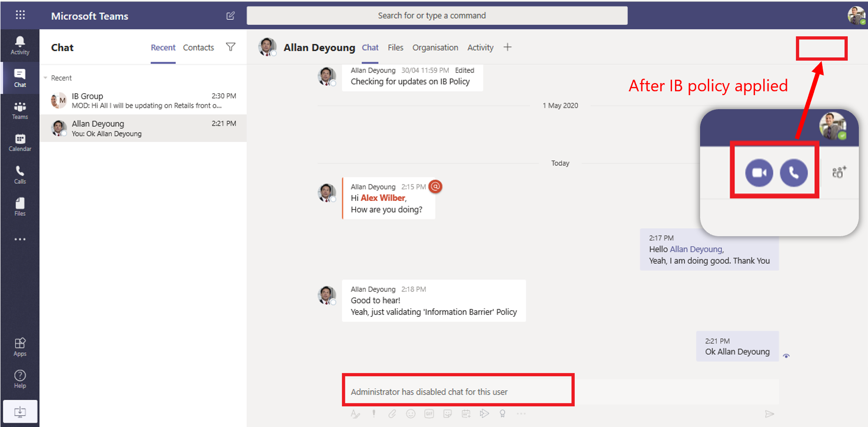Open the IB Group chat
The height and width of the screenshot is (427, 868).
pos(143,100)
